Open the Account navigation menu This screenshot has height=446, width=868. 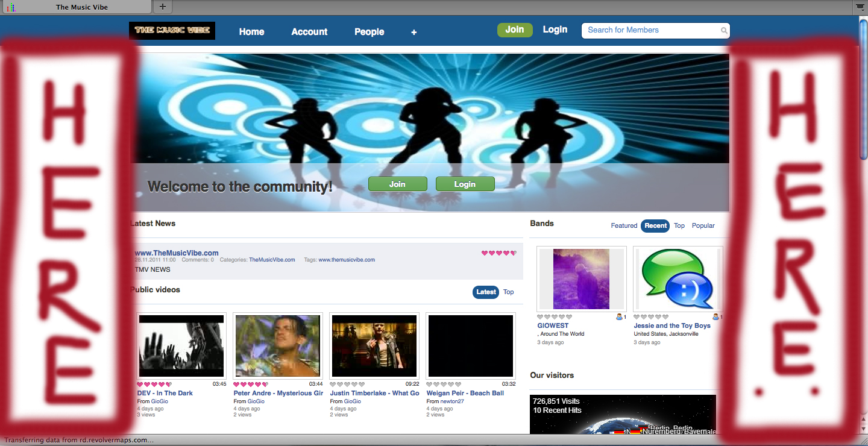coord(309,32)
